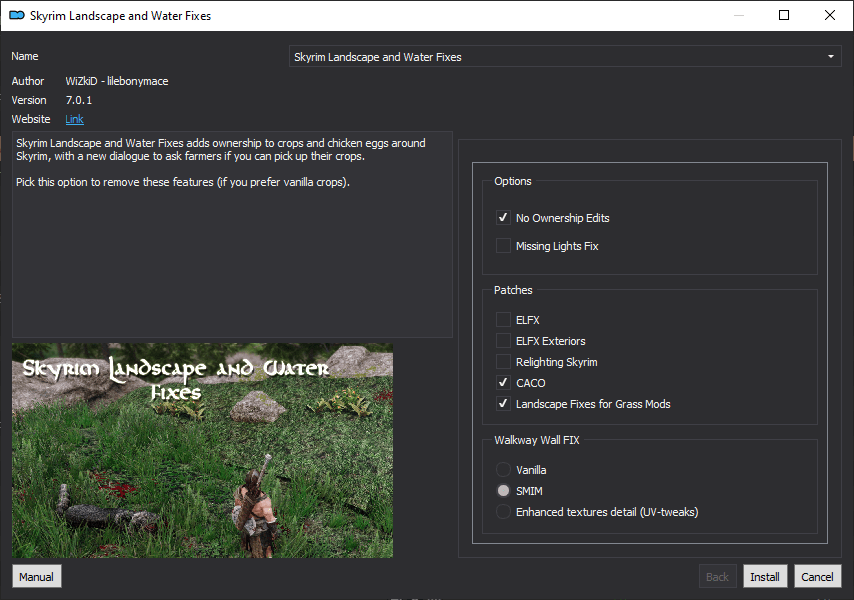
Task: Toggle the No Ownership Edits checkbox
Action: pos(503,218)
